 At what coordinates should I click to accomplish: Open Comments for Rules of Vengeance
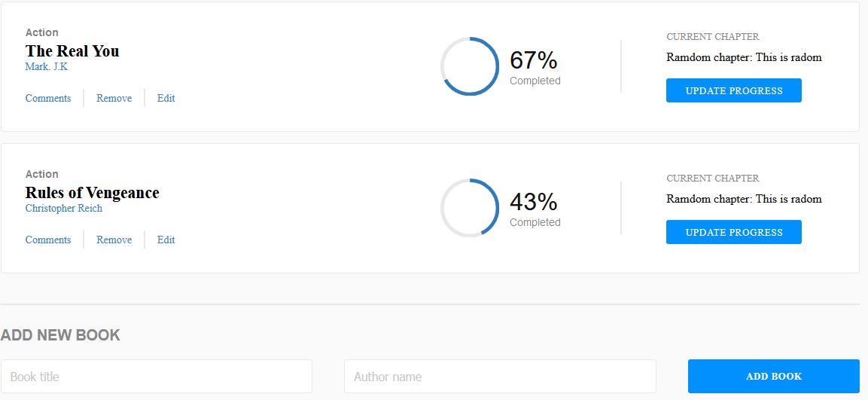click(48, 240)
